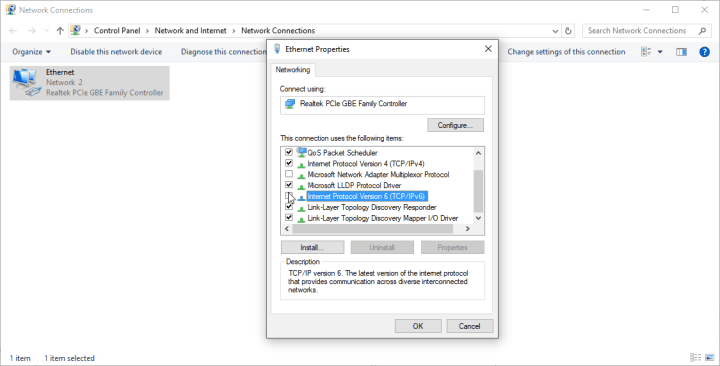Select the Ethernet adapter icon

tap(25, 83)
